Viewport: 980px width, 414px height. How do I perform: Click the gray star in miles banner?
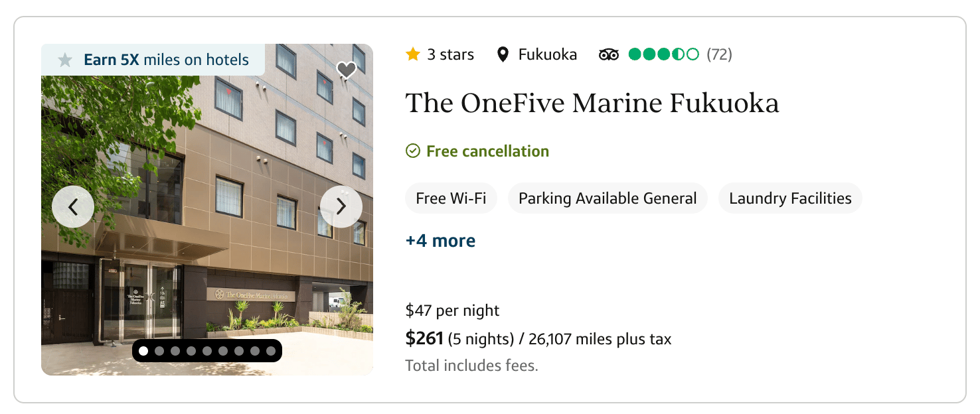pos(65,60)
